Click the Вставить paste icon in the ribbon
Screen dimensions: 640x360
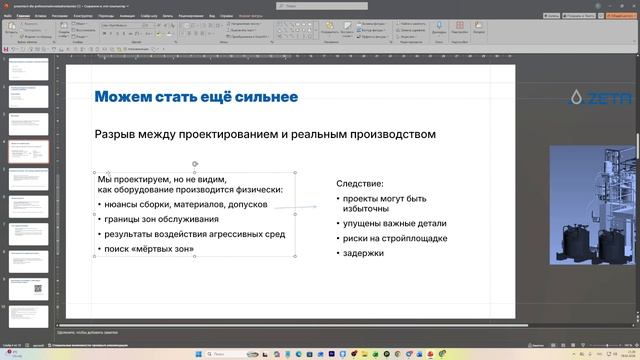pos(11,27)
